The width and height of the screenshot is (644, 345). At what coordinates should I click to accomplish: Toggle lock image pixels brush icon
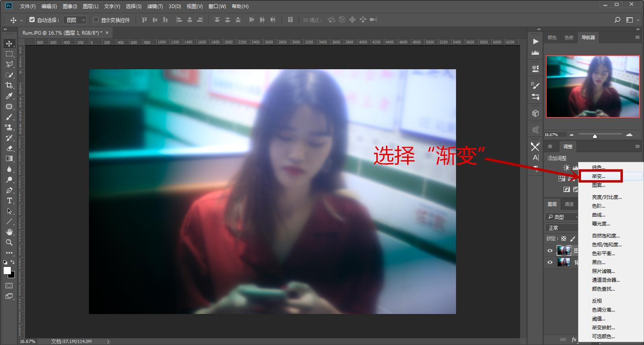[x=573, y=239]
